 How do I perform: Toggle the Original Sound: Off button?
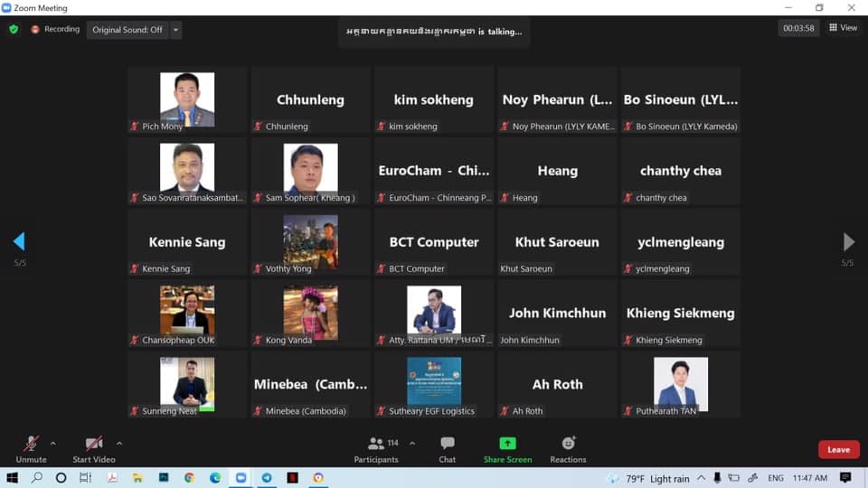tap(127, 30)
